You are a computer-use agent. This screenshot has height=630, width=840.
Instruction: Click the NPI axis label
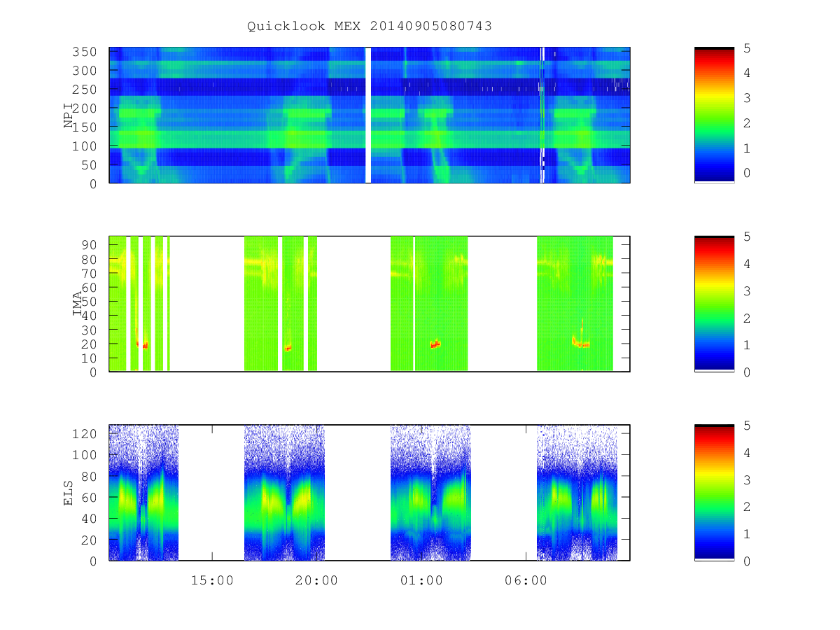pyautogui.click(x=69, y=115)
